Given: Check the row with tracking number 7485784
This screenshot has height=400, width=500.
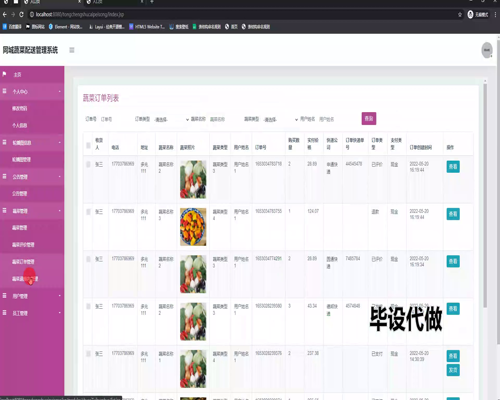Looking at the screenshot, I should [x=88, y=259].
